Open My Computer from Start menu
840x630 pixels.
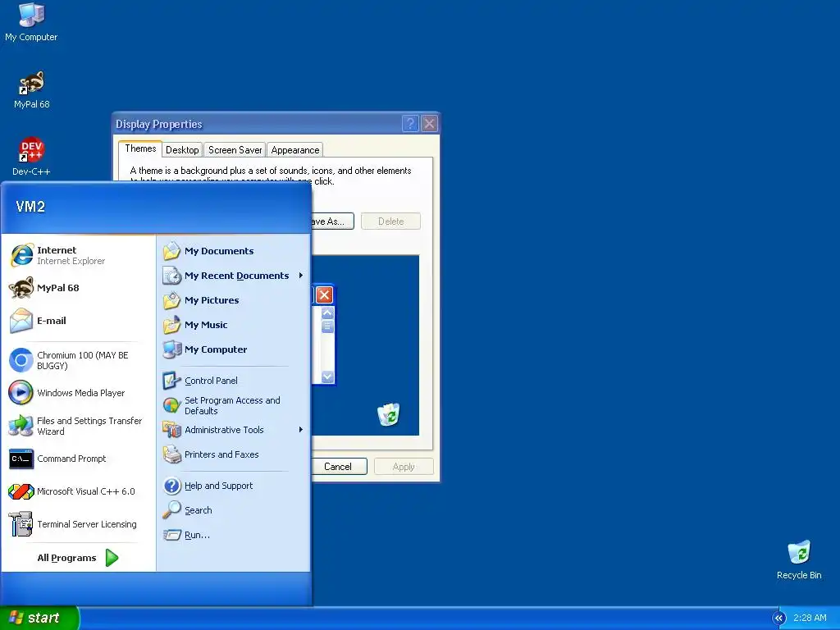coord(234,349)
